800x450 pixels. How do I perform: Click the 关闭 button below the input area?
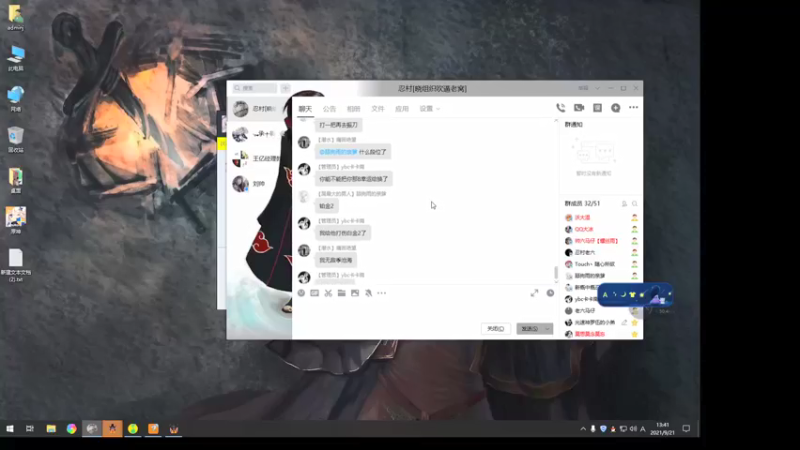[x=495, y=329]
